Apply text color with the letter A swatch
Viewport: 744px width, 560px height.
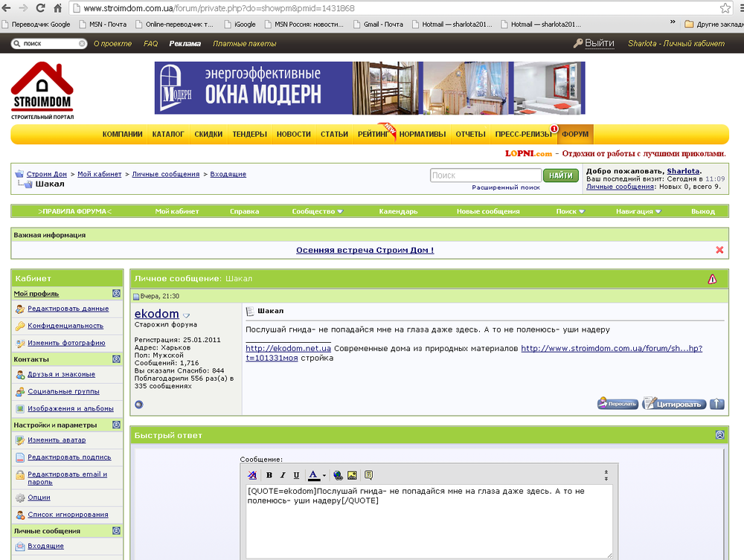(x=314, y=475)
